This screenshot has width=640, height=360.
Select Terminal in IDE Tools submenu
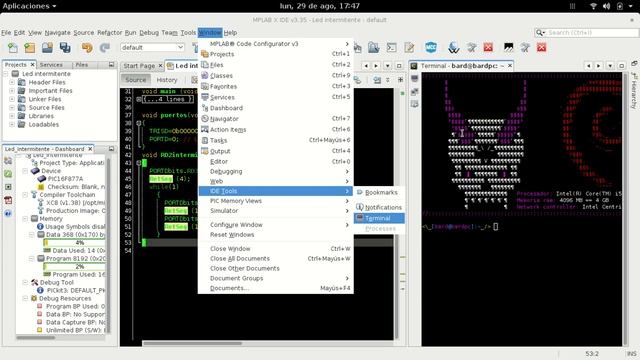(x=380, y=218)
